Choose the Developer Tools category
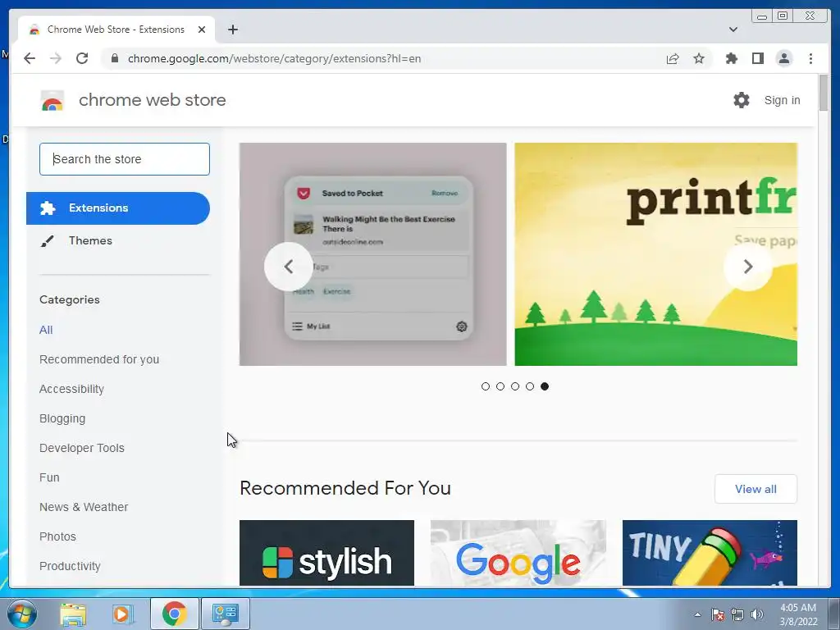840x630 pixels. (82, 448)
